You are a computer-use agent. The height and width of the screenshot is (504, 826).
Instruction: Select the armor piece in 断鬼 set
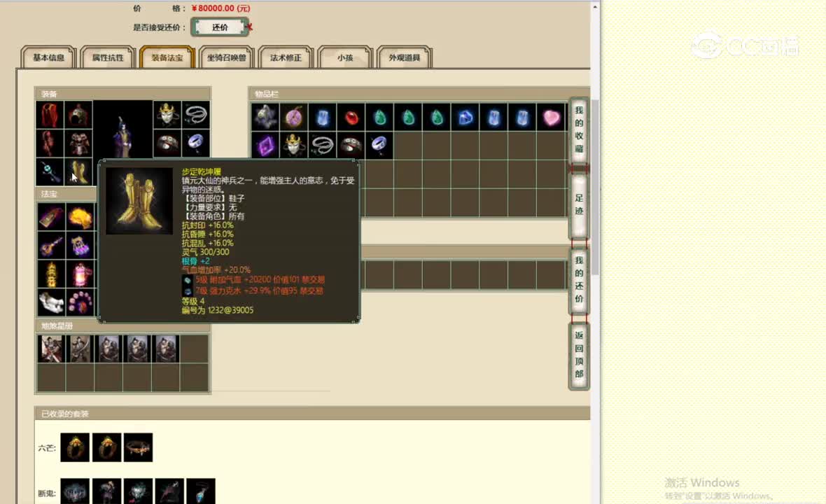[106, 492]
